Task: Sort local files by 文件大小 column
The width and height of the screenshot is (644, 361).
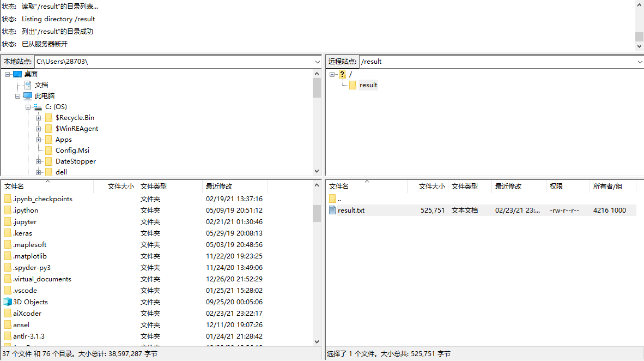Action: tap(116, 186)
